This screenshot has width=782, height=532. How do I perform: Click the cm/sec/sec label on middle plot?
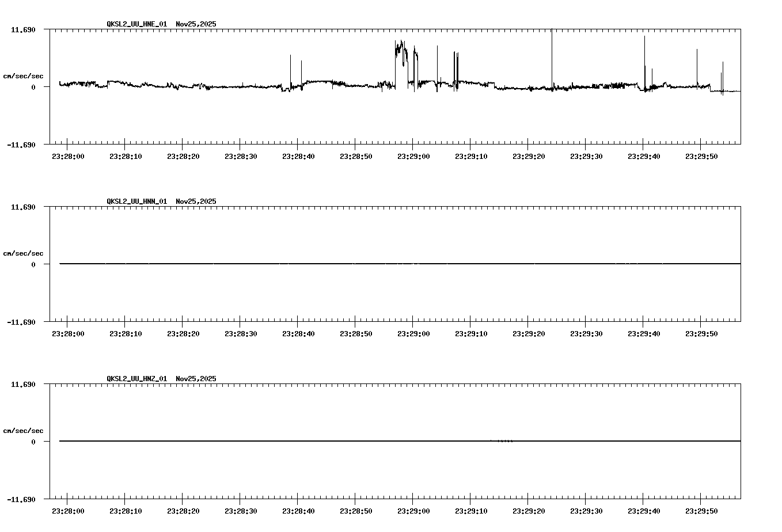pos(24,253)
